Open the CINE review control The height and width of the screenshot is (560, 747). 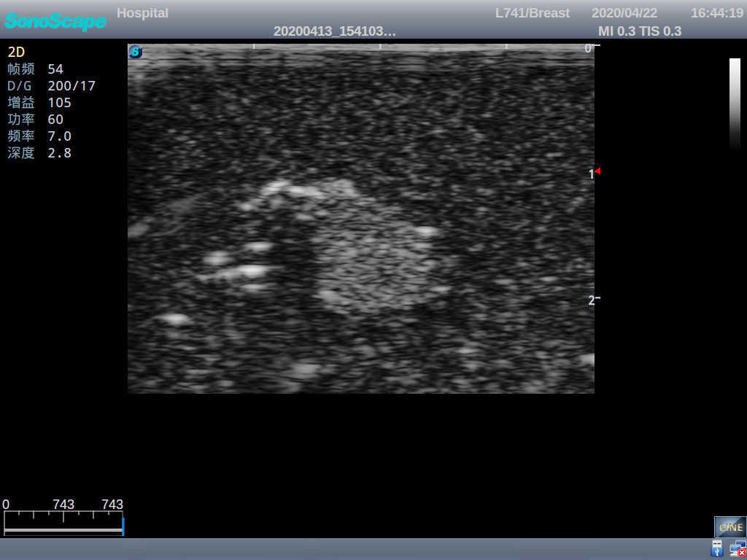[x=730, y=526]
